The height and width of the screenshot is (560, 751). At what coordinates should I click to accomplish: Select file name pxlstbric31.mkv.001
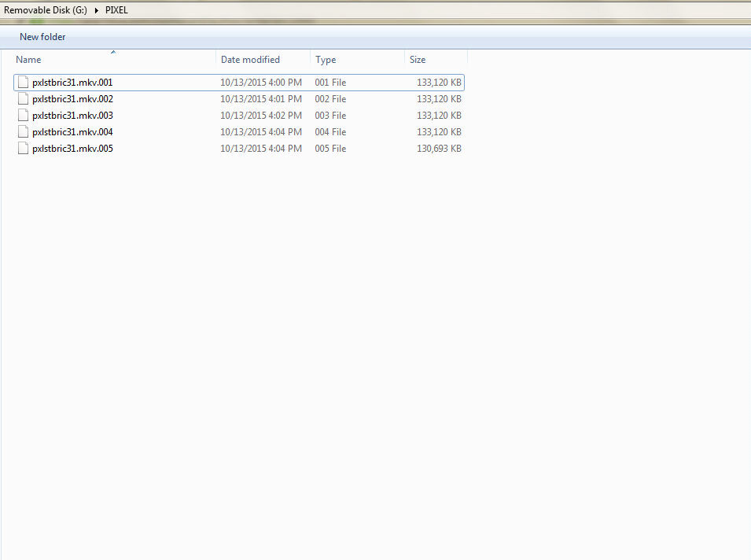tap(72, 83)
